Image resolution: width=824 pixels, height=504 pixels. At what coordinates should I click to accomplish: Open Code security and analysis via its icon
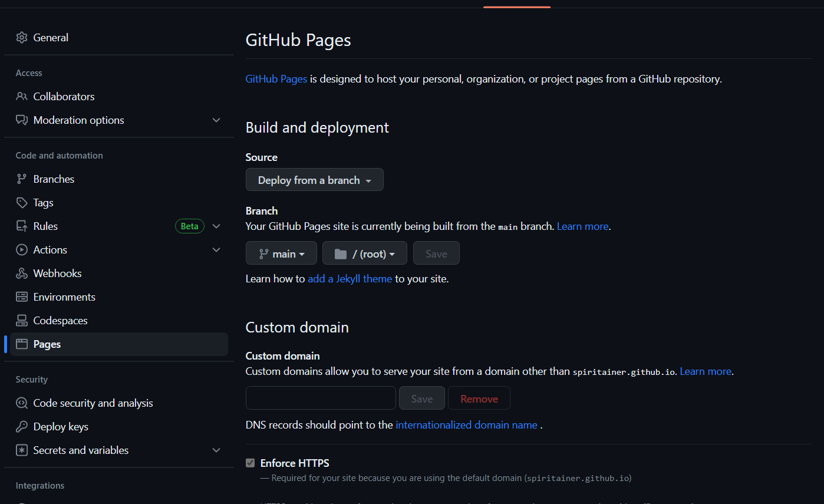tap(22, 403)
